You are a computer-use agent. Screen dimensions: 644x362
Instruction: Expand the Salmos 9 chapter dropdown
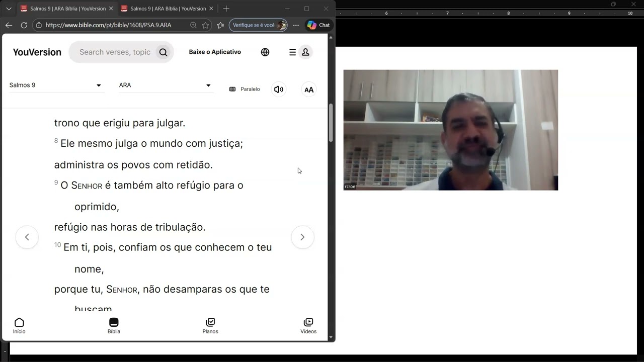(x=56, y=85)
